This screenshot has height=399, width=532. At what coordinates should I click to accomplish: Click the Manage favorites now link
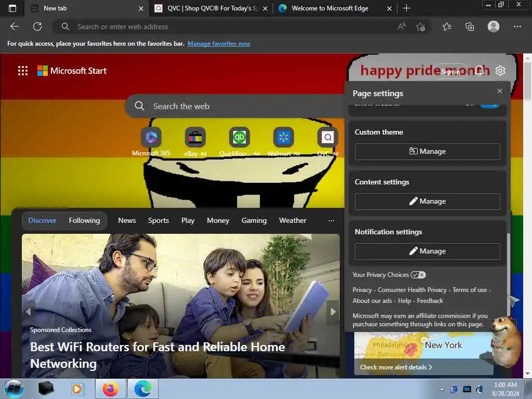click(219, 44)
